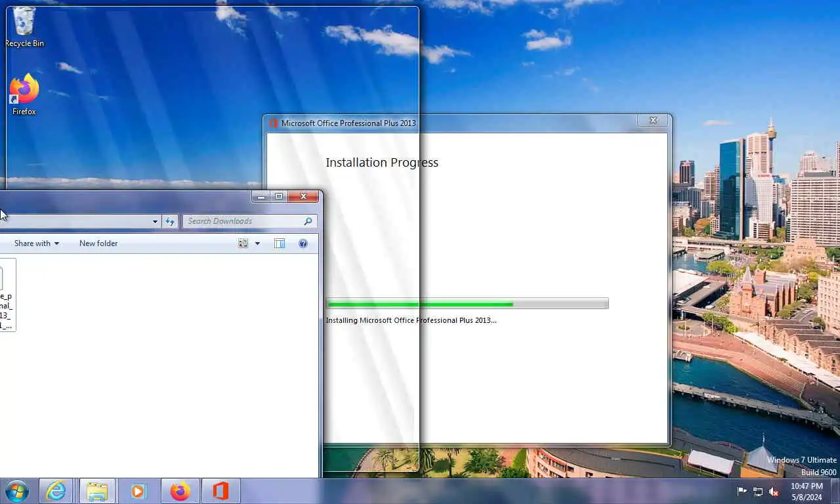Screen dimensions: 840x504
Task: Toggle the preview pane in Explorer
Action: click(280, 243)
